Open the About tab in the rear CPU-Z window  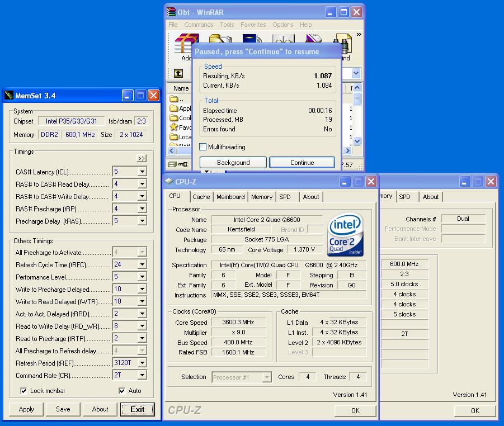click(x=430, y=197)
